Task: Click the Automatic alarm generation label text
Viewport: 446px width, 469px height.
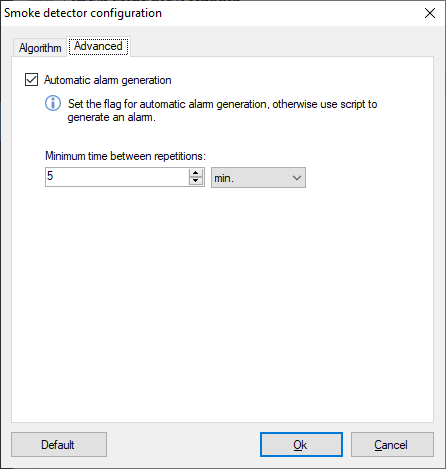Action: click(x=108, y=80)
